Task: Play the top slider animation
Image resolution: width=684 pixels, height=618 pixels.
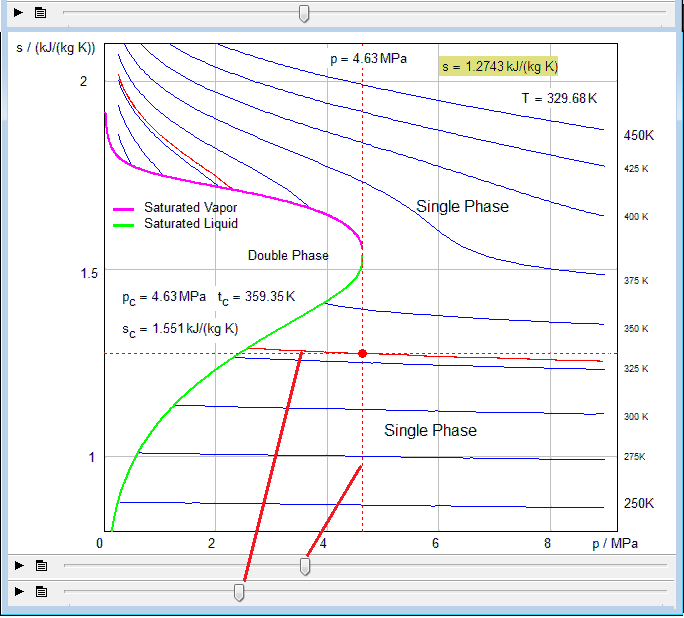Action: [x=18, y=13]
